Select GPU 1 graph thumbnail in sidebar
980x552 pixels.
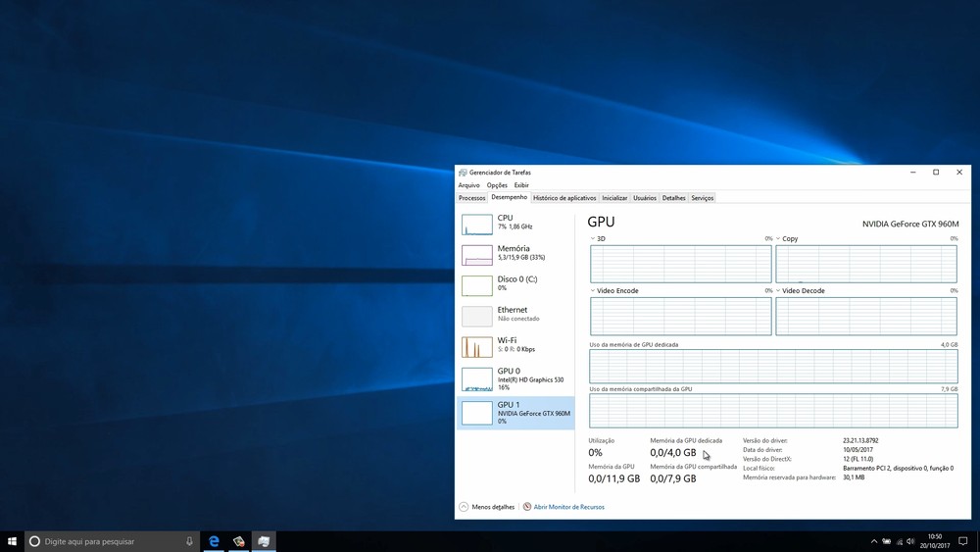pyautogui.click(x=477, y=413)
